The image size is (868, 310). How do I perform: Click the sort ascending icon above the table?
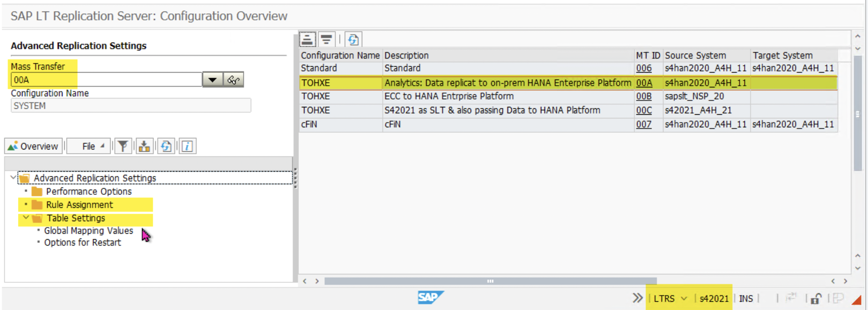click(307, 40)
